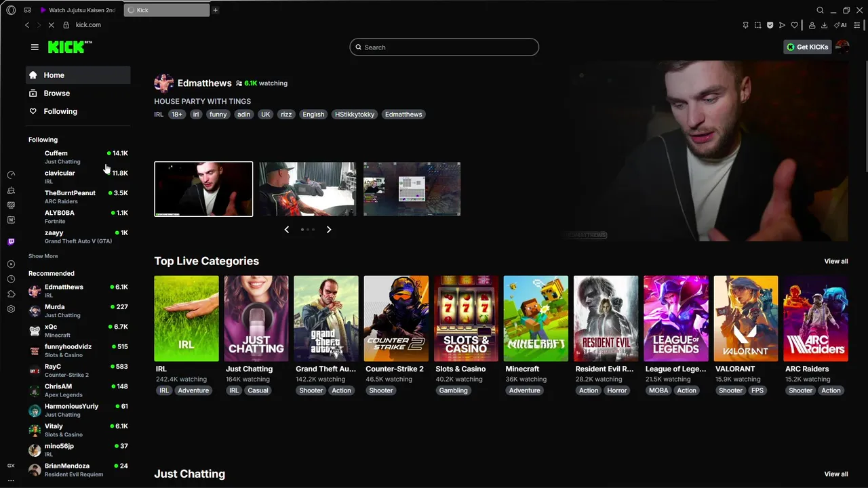This screenshot has height=488, width=868.
Task: Open Opera settings gear in sidebar
Action: click(11, 309)
